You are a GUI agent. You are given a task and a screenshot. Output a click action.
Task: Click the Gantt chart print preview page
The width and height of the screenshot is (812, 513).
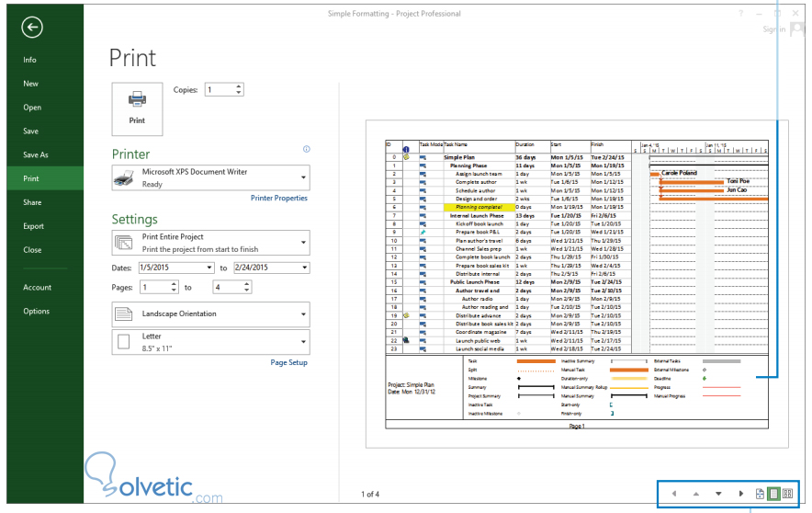[x=577, y=284]
